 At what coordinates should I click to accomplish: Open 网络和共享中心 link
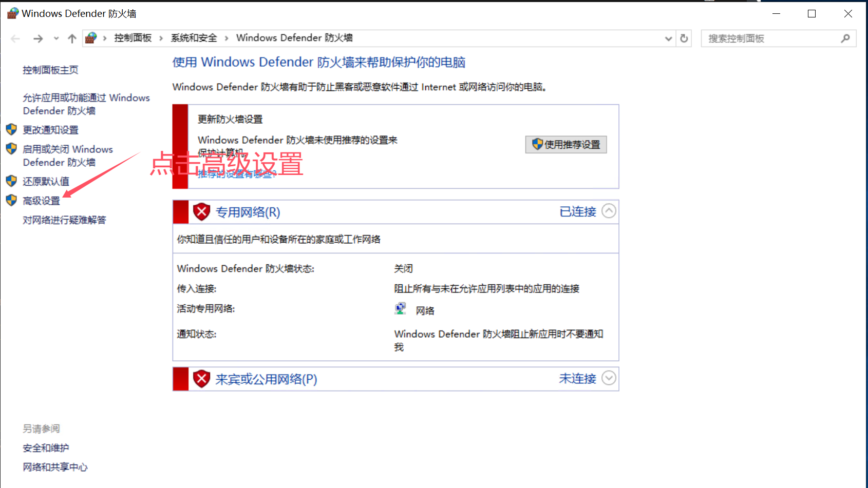click(x=55, y=467)
